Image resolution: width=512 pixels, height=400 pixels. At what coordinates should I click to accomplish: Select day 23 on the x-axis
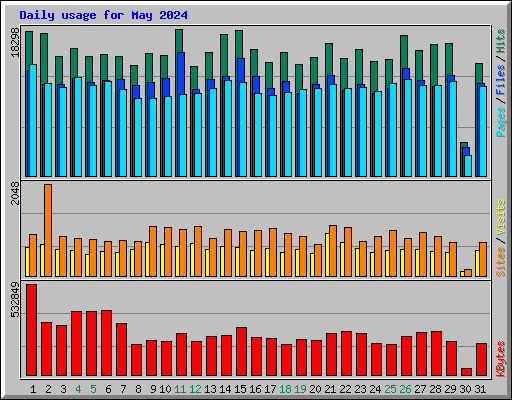360,389
